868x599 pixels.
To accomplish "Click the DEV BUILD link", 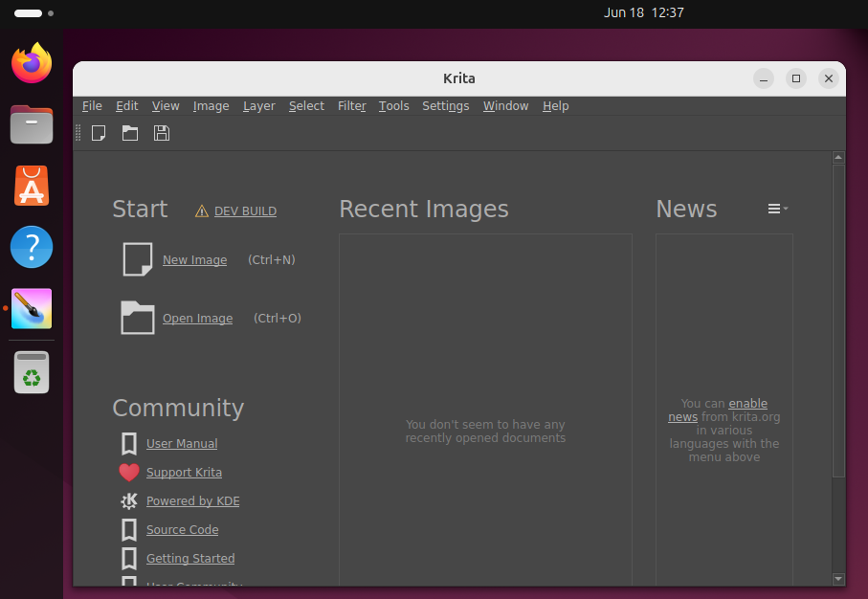I will [x=245, y=211].
